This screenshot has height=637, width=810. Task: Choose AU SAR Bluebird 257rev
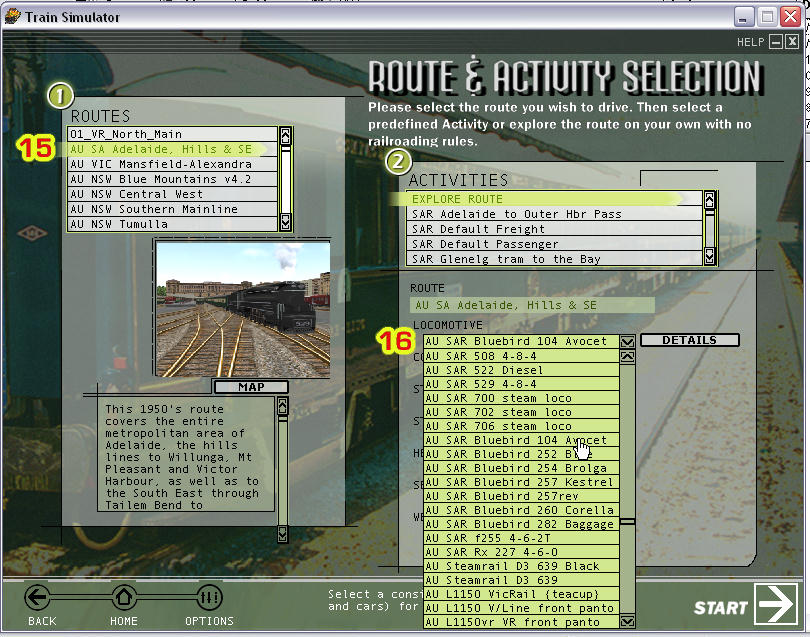521,496
